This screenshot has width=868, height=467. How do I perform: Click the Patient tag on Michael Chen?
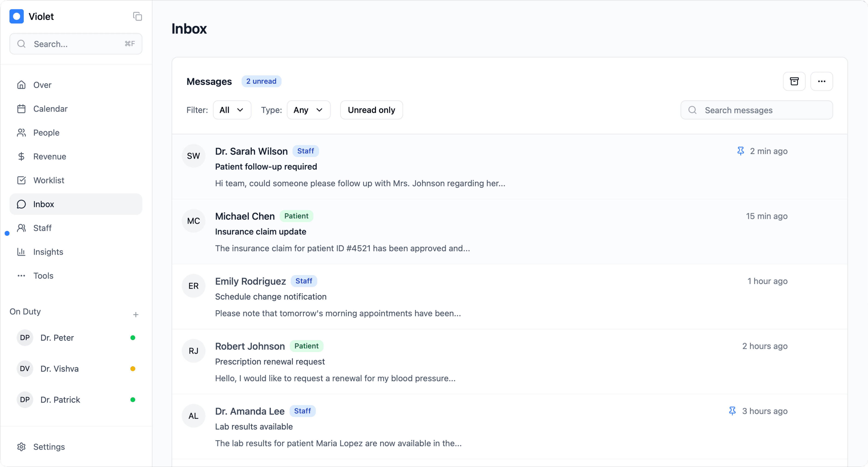pyautogui.click(x=296, y=216)
